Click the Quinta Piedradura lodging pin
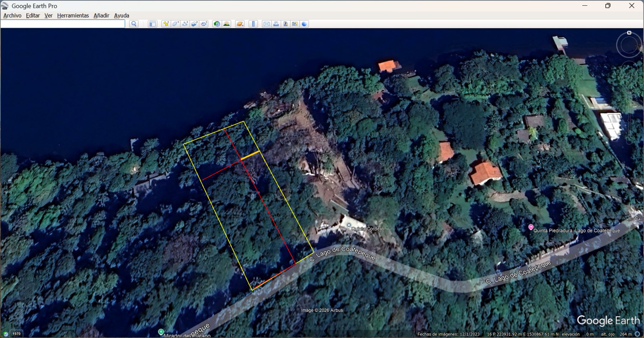The image size is (644, 338). click(531, 227)
